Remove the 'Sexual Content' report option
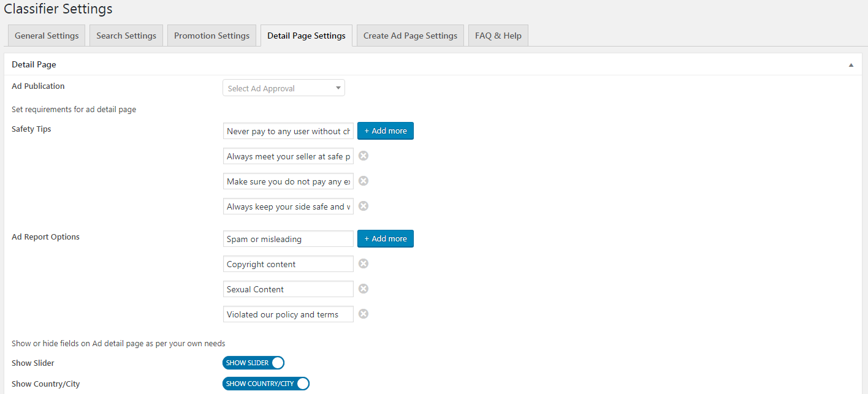Screen dimensions: 868x394 [x=364, y=289]
